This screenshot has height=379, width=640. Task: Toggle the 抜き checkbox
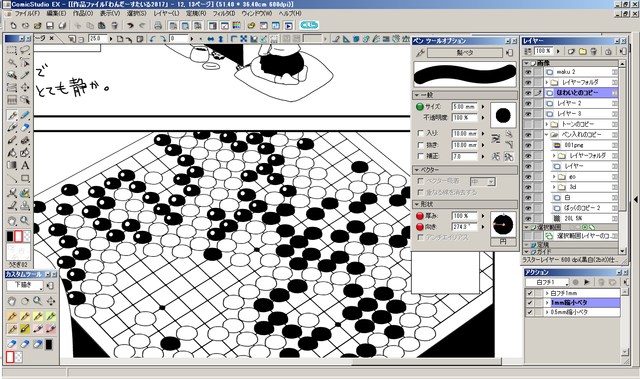(x=420, y=145)
